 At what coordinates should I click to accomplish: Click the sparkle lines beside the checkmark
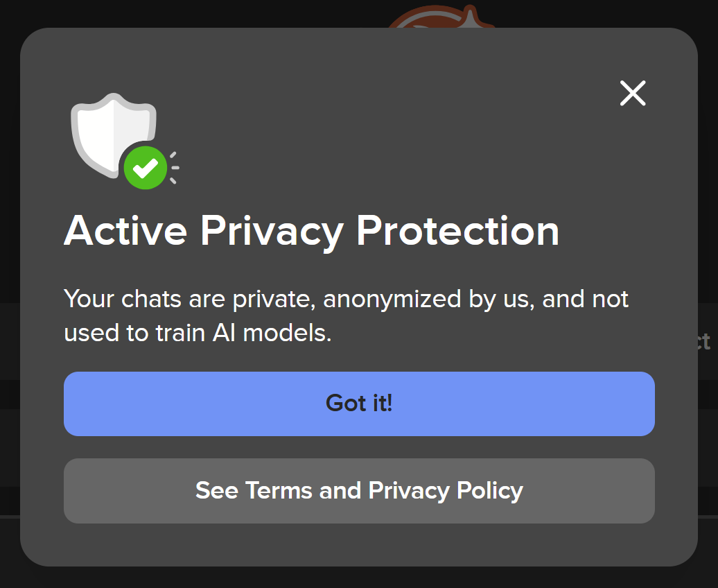click(174, 167)
